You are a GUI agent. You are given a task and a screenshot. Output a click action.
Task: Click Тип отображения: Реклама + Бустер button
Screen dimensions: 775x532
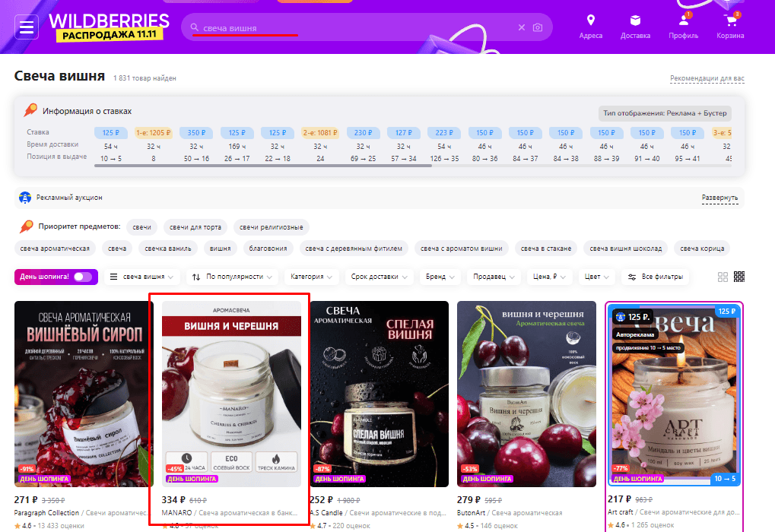(665, 113)
